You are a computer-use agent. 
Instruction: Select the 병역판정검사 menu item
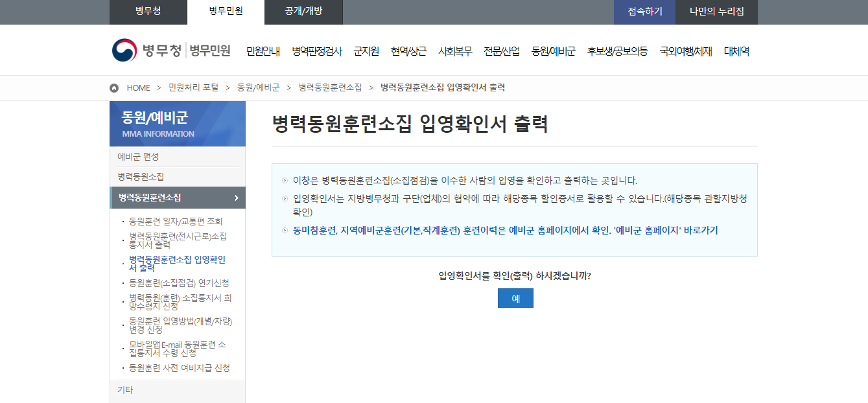point(317,51)
